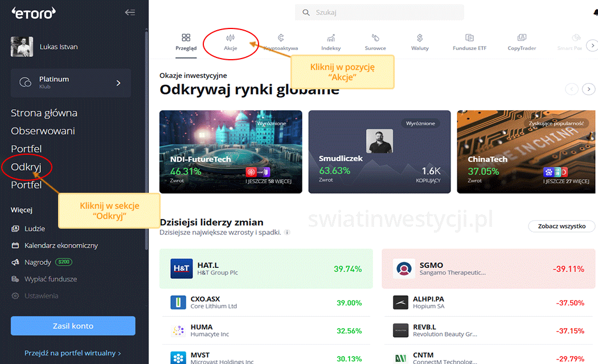The height and width of the screenshot is (364, 598).
Task: Click the SGMO logo icon
Action: 404,268
